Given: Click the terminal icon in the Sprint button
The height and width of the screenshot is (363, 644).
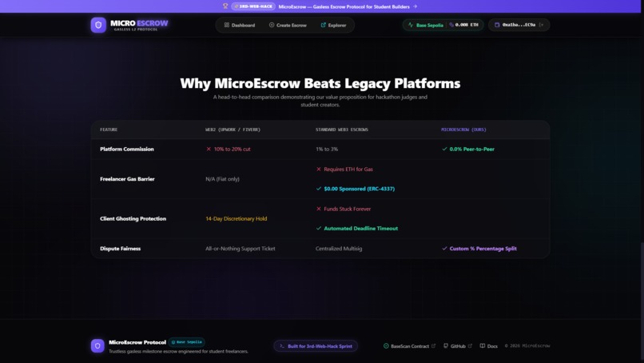Looking at the screenshot, I should click(282, 346).
